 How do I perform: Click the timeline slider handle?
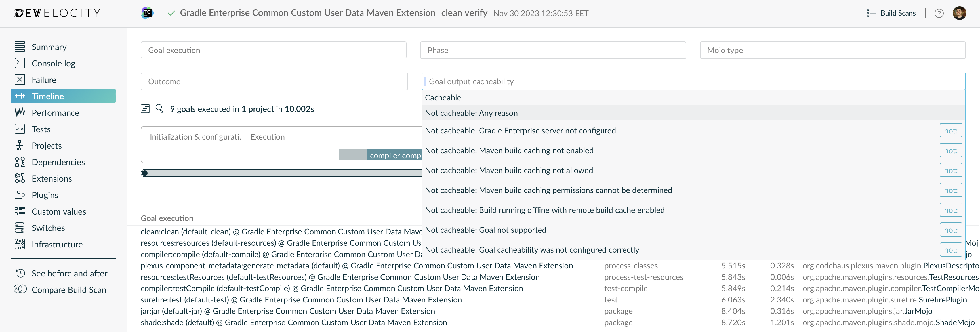tap(145, 173)
